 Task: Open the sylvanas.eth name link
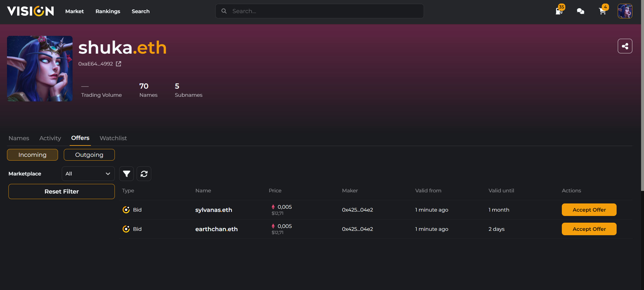214,210
